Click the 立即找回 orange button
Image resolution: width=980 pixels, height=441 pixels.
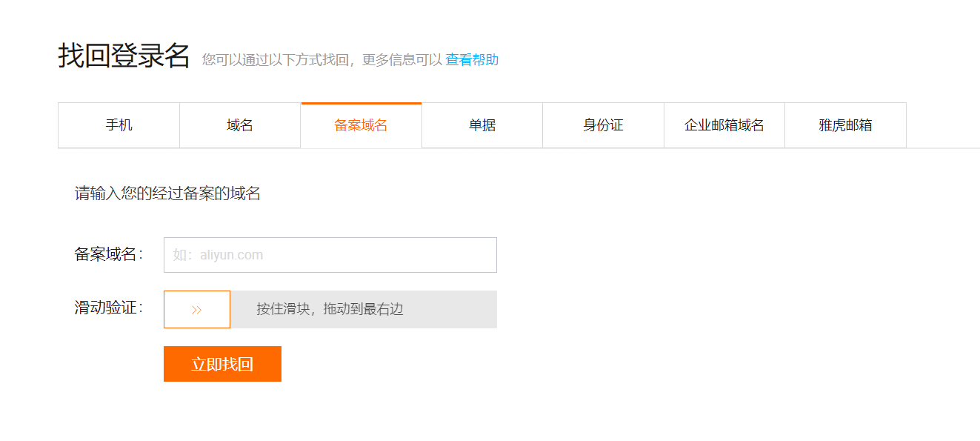[x=222, y=364]
